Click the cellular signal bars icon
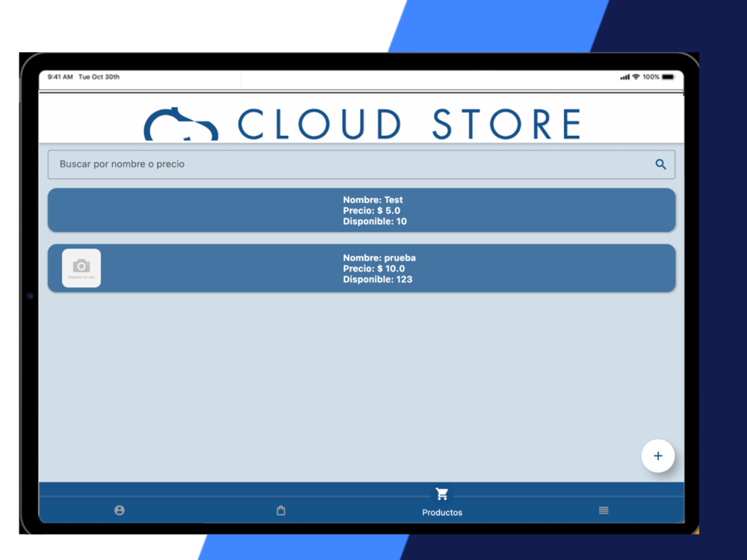This screenshot has width=747, height=560. [624, 77]
